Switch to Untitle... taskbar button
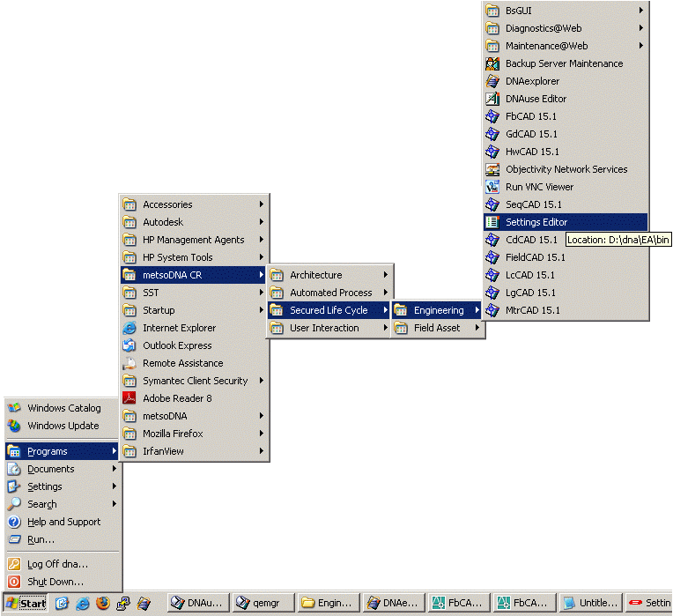Viewport: 673px width, 616px height. (590, 603)
